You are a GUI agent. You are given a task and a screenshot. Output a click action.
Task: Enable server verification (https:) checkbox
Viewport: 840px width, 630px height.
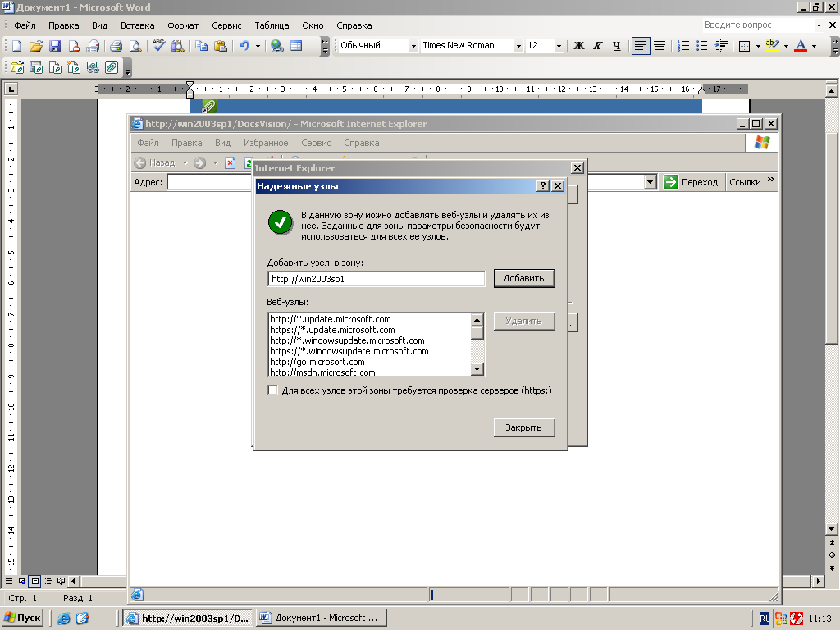tap(272, 390)
